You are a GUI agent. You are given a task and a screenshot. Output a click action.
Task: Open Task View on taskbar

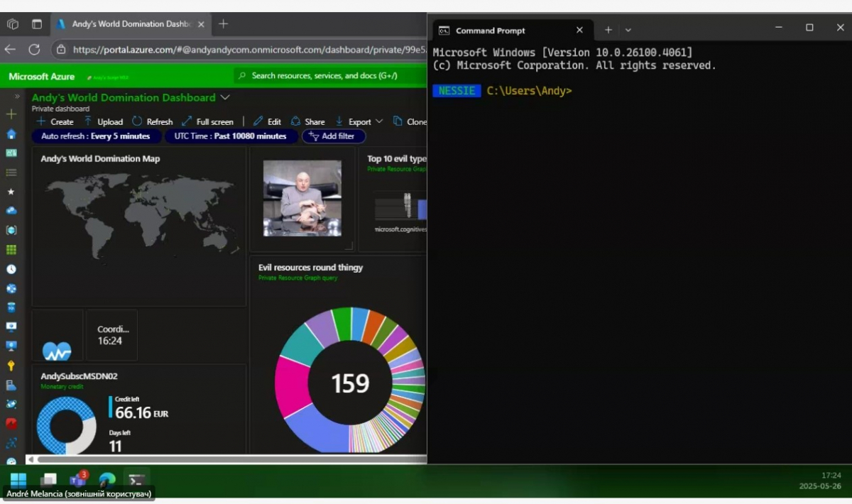point(48,481)
